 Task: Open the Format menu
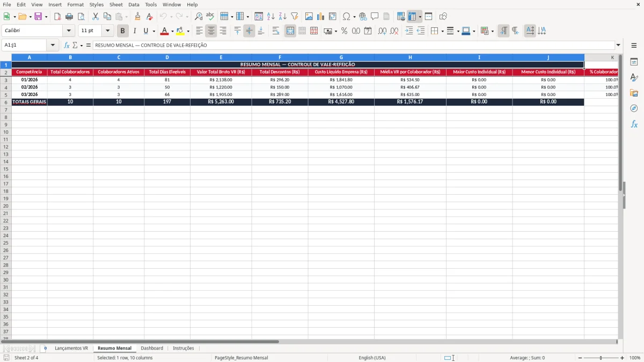tap(76, 4)
